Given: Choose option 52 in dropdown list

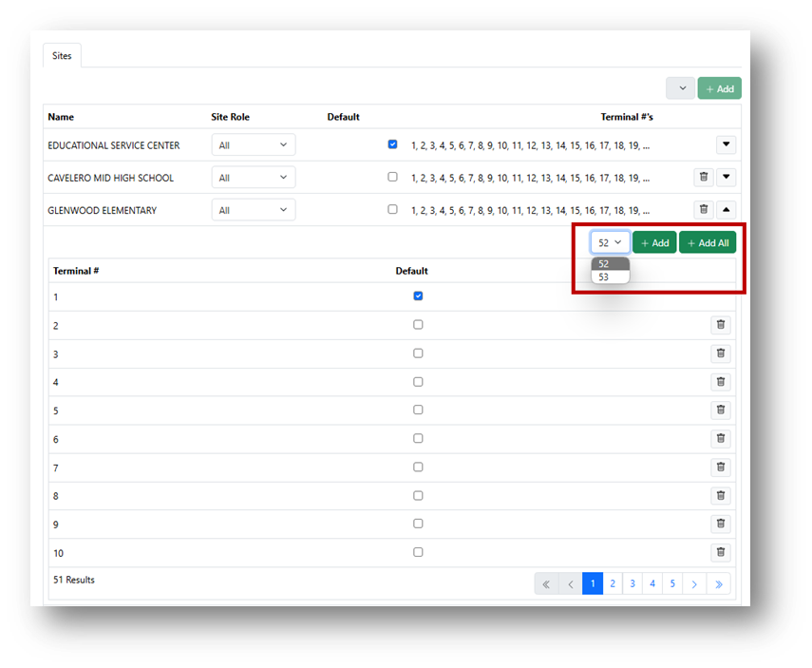Looking at the screenshot, I should (610, 264).
